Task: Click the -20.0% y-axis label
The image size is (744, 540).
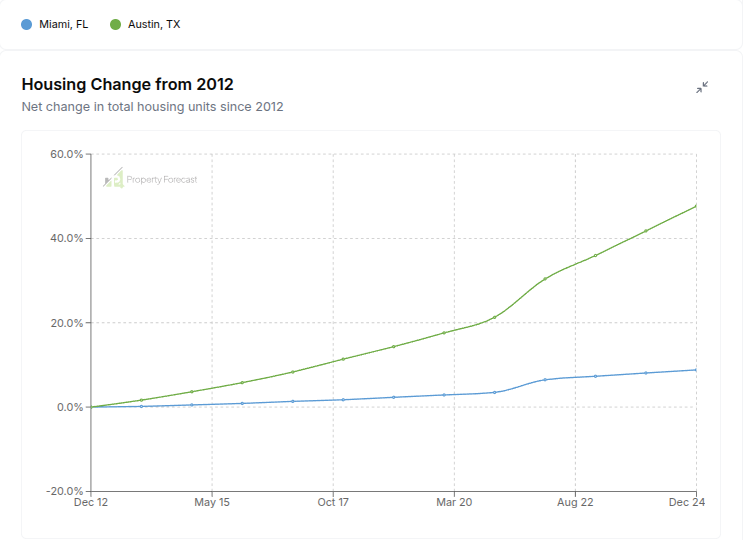Action: point(65,491)
